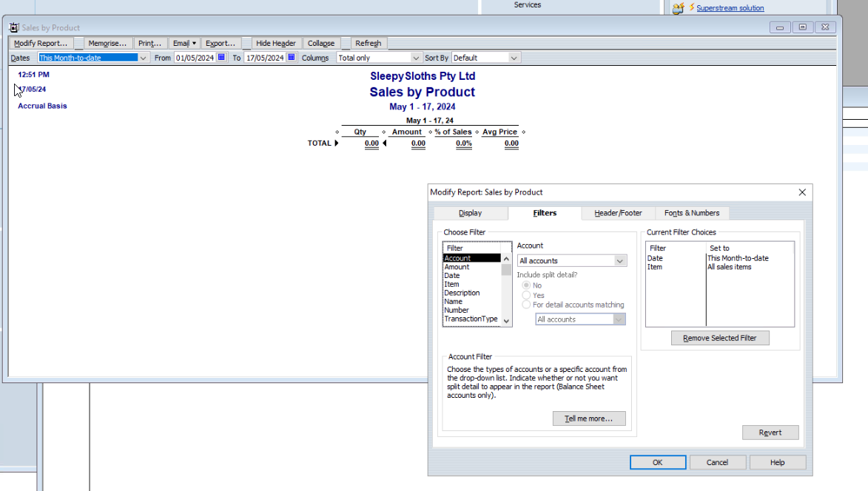Open the detail accounts matching dropdown
The image size is (868, 491).
pos(619,319)
